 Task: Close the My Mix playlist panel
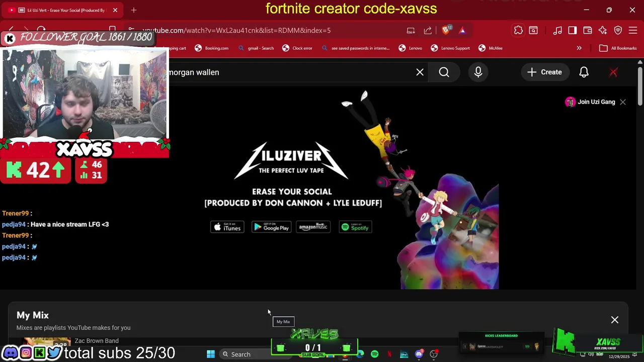click(x=615, y=320)
